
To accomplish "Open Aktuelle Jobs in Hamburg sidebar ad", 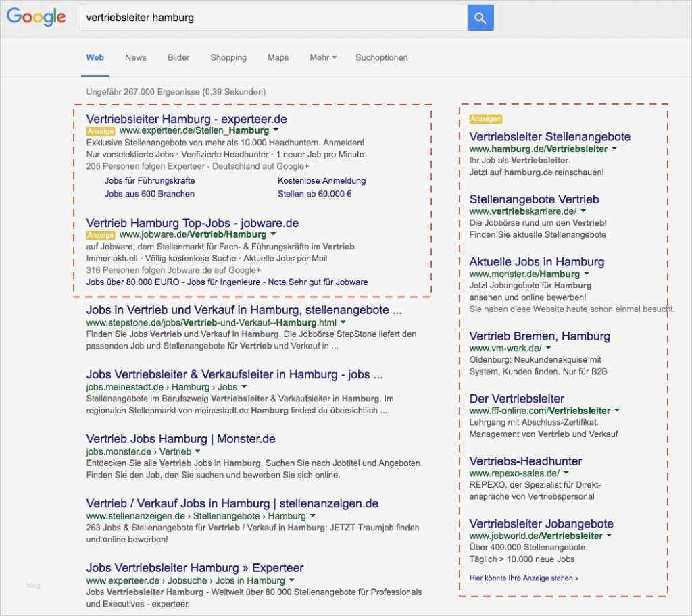I will coord(537,261).
